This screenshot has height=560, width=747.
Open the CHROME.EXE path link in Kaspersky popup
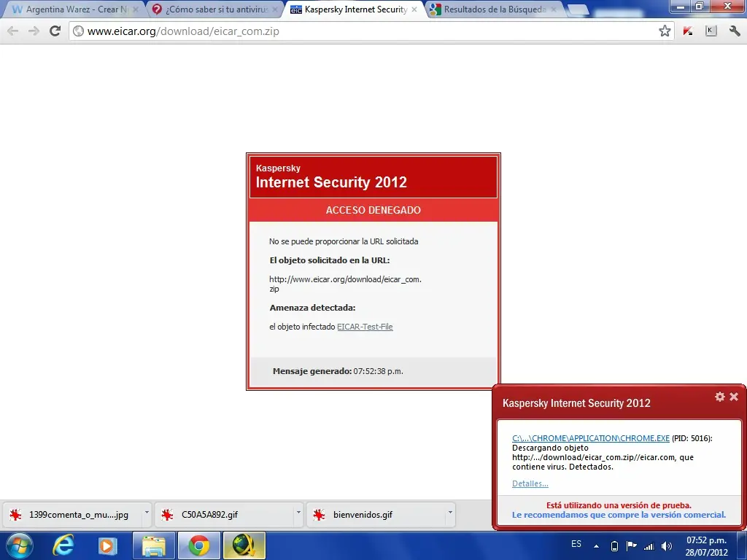pyautogui.click(x=591, y=438)
